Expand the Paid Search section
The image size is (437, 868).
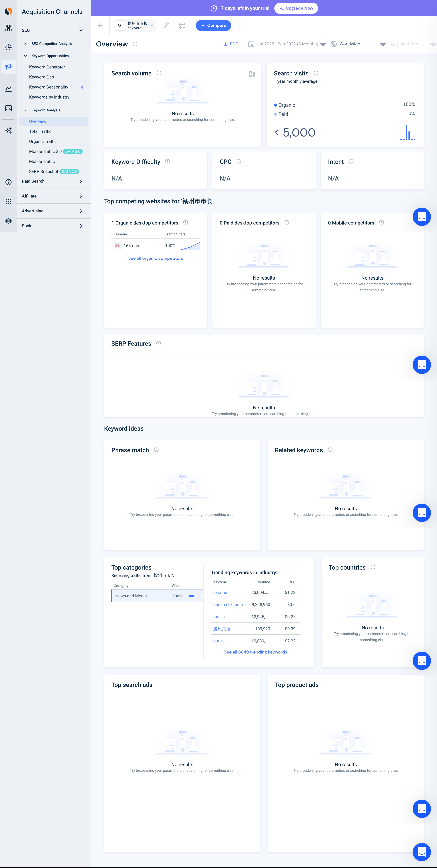[x=54, y=181]
